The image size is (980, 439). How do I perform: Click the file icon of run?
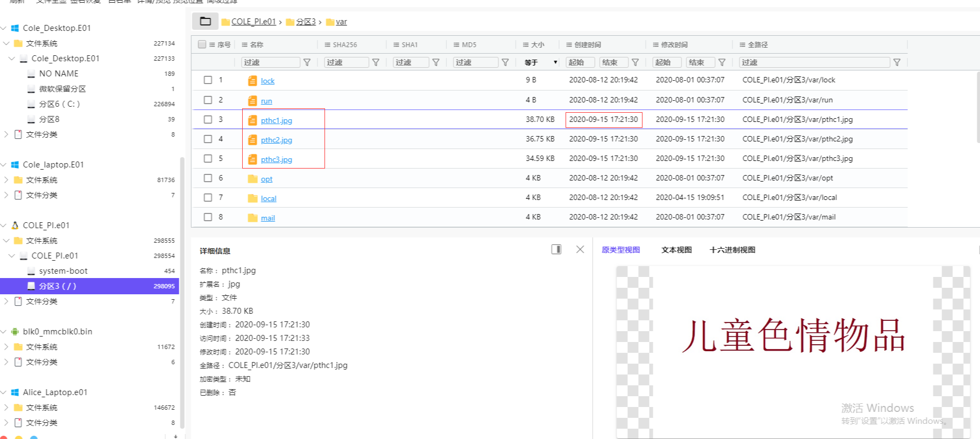click(252, 101)
